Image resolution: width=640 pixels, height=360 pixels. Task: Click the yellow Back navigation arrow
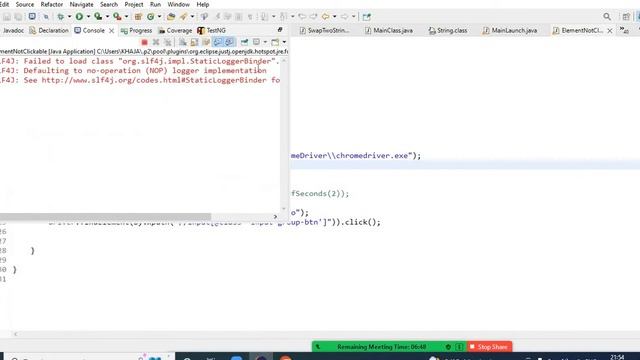point(325,17)
